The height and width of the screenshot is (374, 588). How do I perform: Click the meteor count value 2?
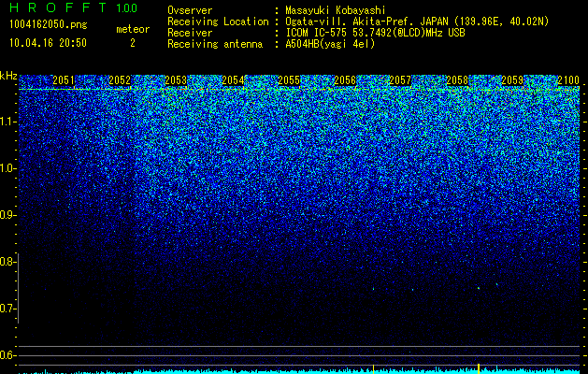(x=133, y=43)
